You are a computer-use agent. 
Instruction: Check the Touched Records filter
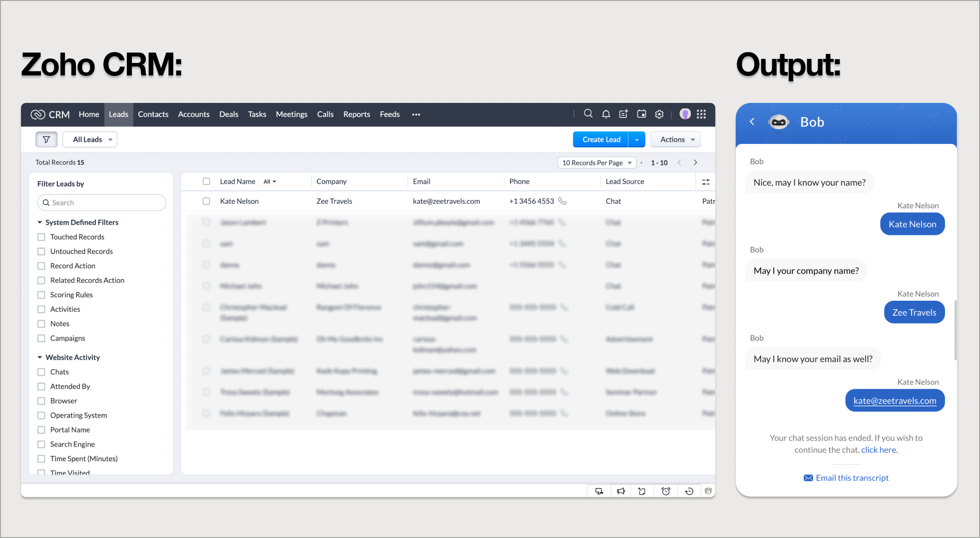click(41, 237)
